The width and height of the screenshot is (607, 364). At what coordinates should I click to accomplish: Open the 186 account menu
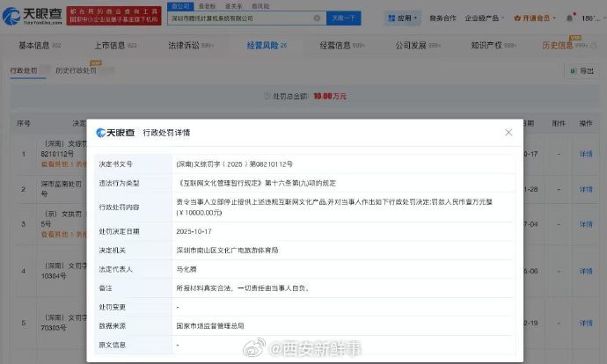591,18
